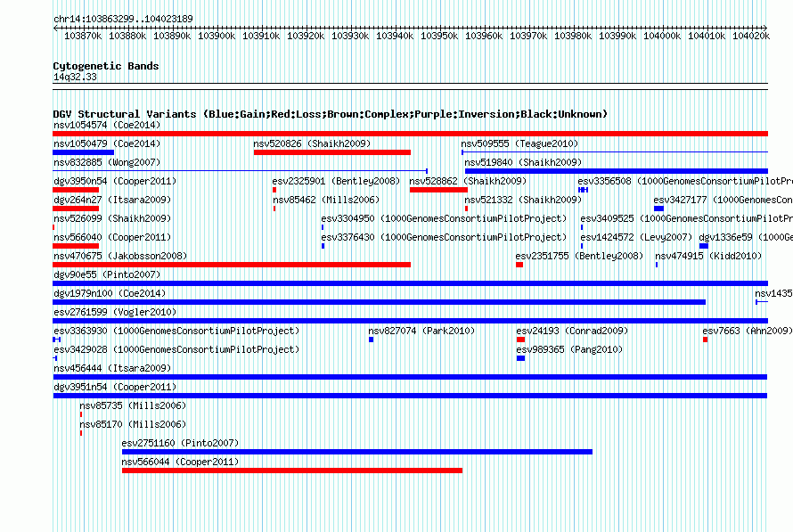Open nsv566040 (Cooper2011) label

112,237
